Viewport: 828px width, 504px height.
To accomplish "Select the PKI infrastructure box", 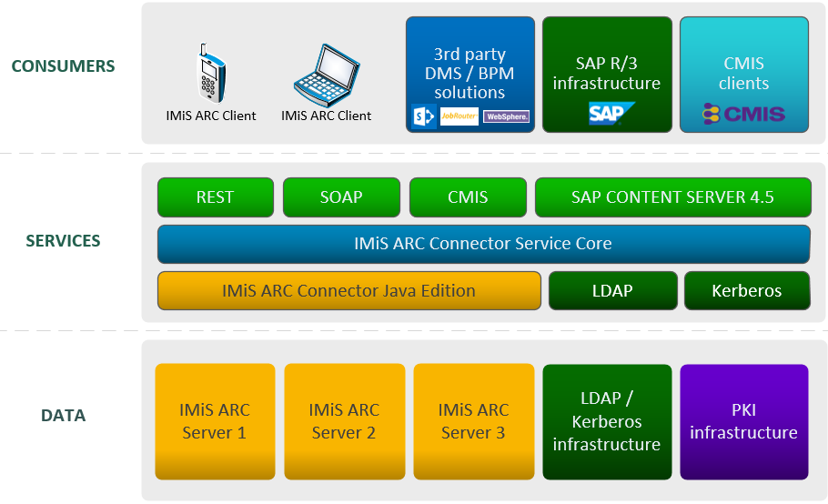I will click(744, 422).
